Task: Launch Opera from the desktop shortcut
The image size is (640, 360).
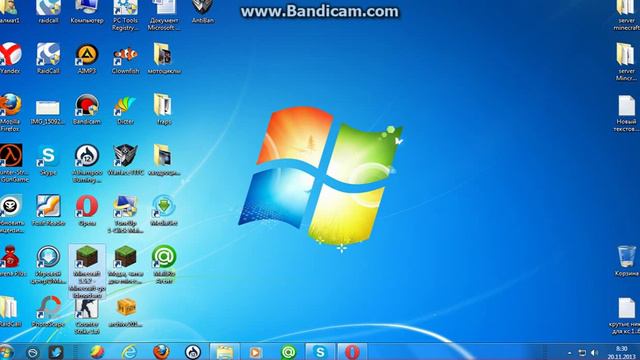Action: click(x=87, y=210)
